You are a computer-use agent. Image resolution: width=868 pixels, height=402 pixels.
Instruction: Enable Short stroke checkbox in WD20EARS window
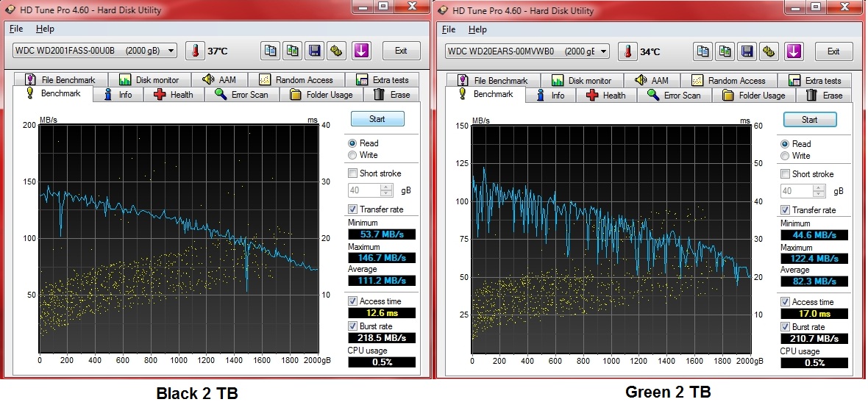pos(786,174)
